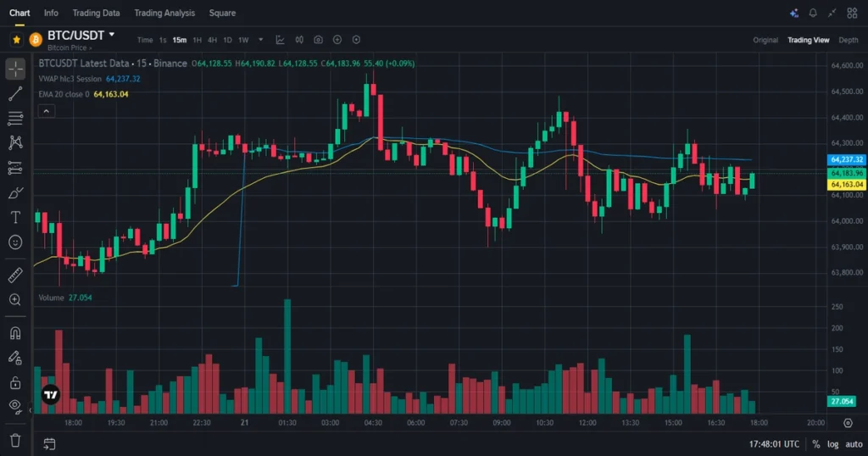868x456 pixels.
Task: Open the Chart tab
Action: (19, 13)
